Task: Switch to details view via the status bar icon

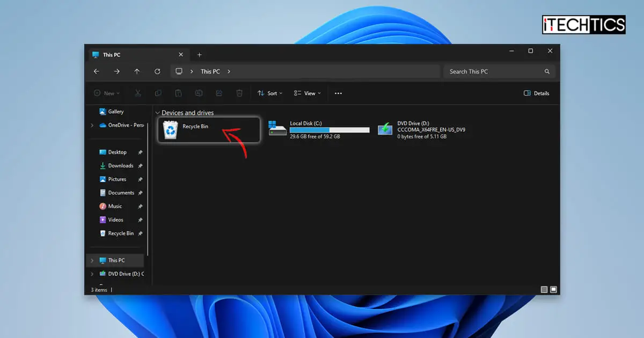Action: coord(544,289)
